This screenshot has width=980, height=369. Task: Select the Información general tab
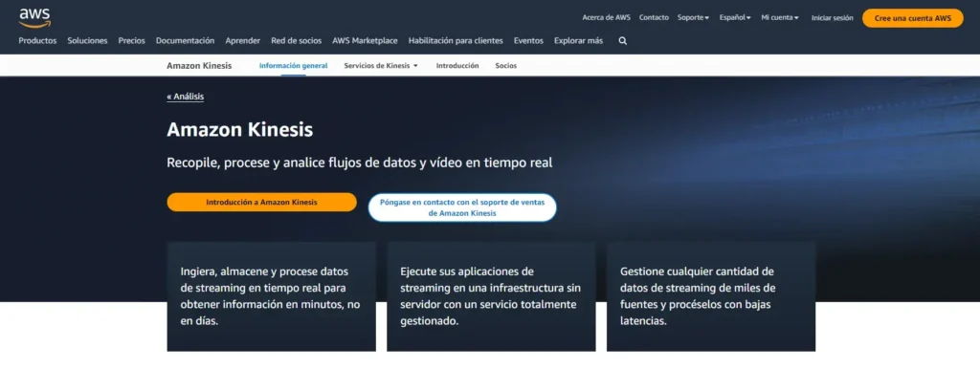(x=293, y=66)
